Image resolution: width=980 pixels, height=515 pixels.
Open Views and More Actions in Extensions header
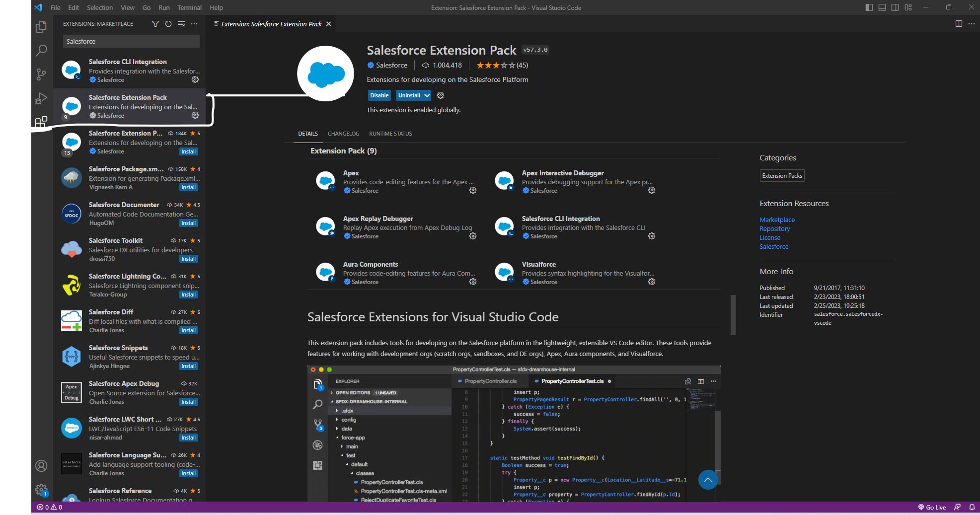tap(194, 24)
